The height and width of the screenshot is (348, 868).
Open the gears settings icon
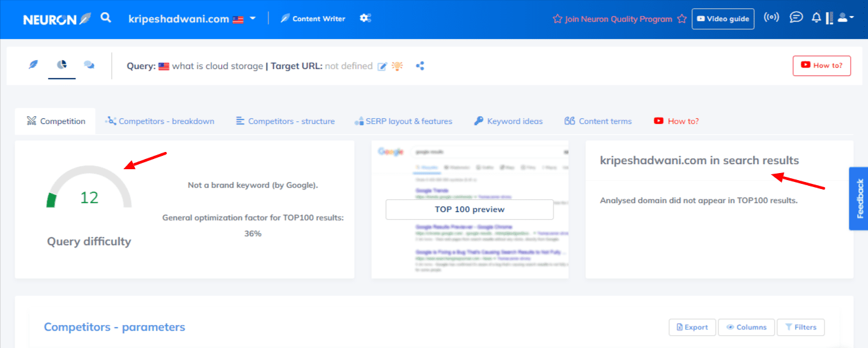click(x=365, y=18)
